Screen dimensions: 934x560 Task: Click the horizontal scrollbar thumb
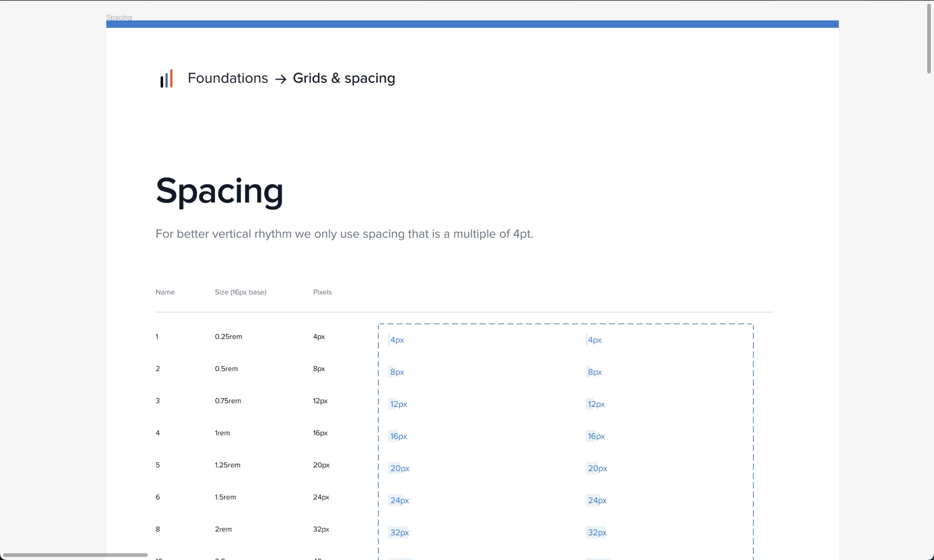[76, 555]
